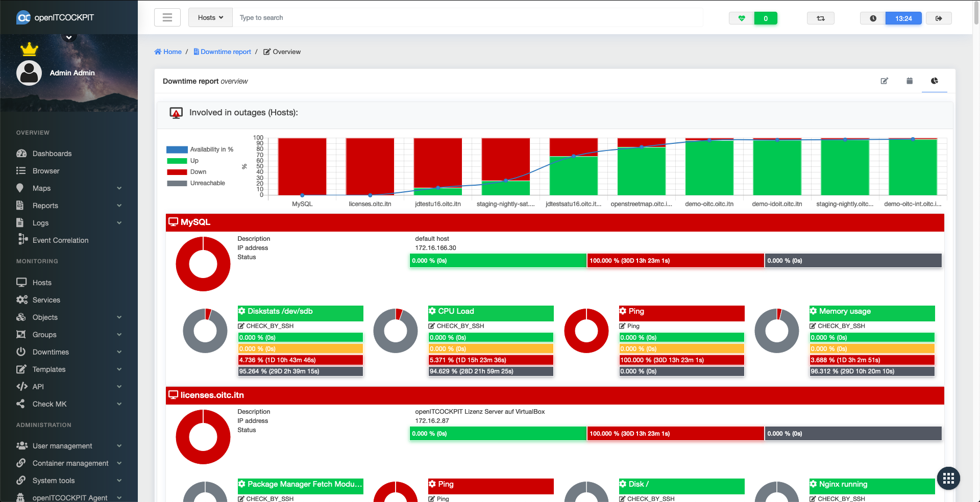
Task: Expand the Container management sidebar menu
Action: [69, 463]
